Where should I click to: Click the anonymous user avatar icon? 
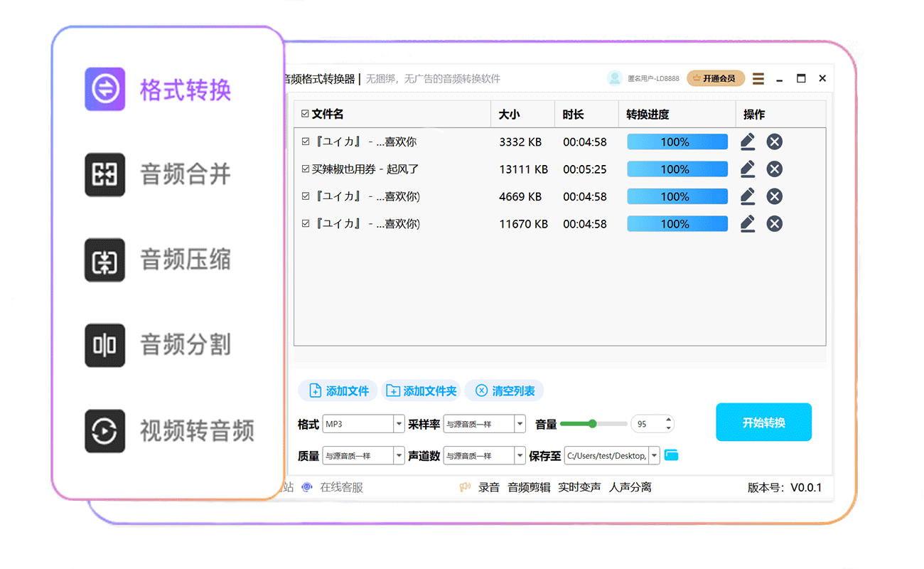615,78
